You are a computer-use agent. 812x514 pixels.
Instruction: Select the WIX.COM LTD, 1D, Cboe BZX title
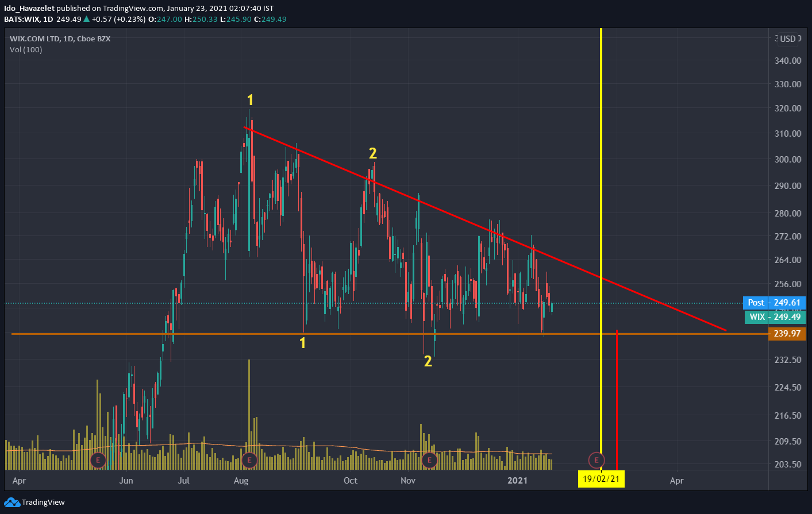click(60, 38)
